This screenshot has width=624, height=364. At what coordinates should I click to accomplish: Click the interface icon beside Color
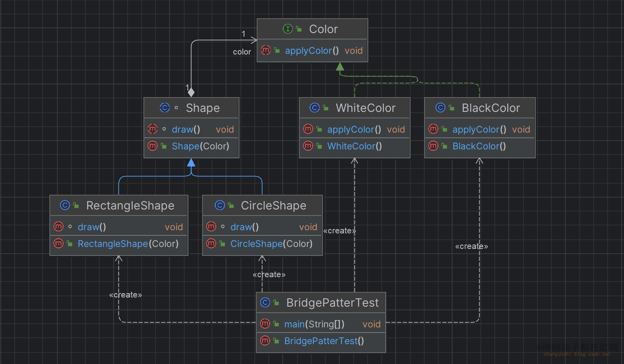coord(287,29)
